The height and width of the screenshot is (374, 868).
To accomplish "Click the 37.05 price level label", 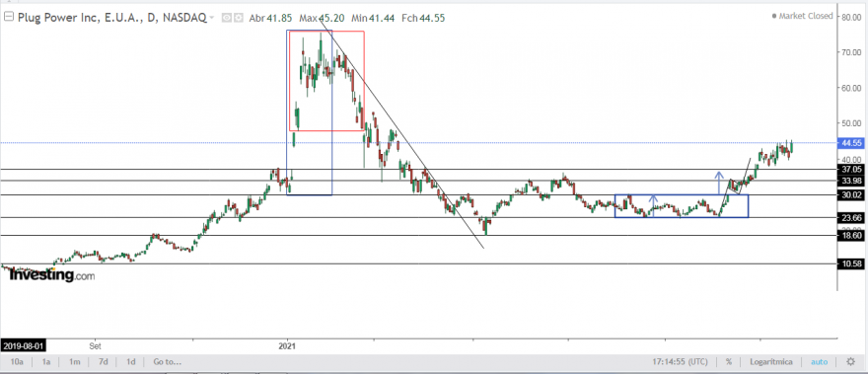I will coord(852,170).
